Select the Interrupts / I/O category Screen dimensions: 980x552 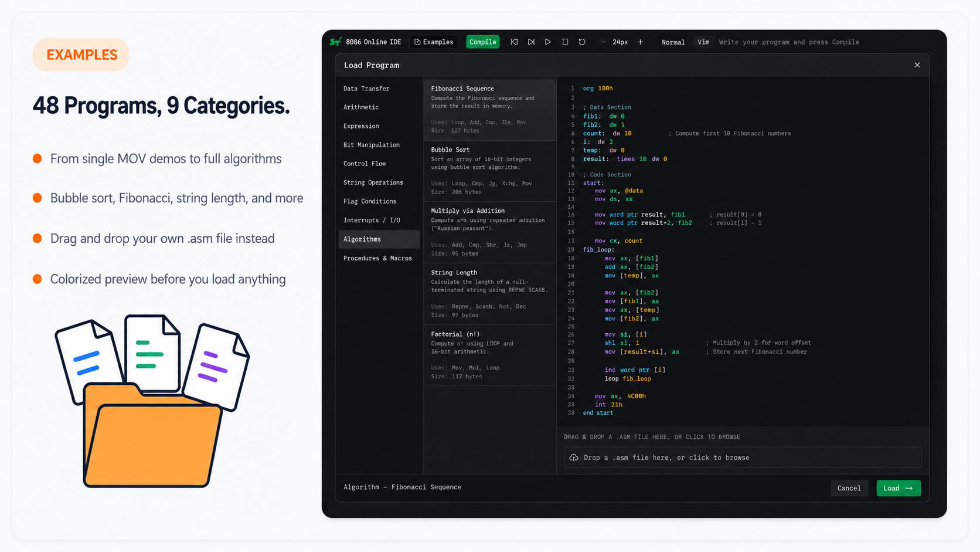click(x=379, y=220)
